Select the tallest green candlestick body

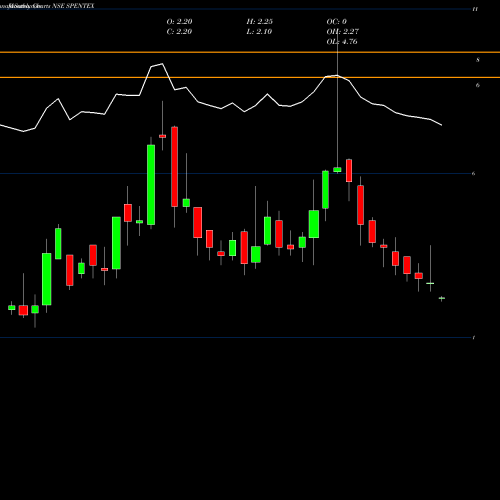[x=151, y=185]
